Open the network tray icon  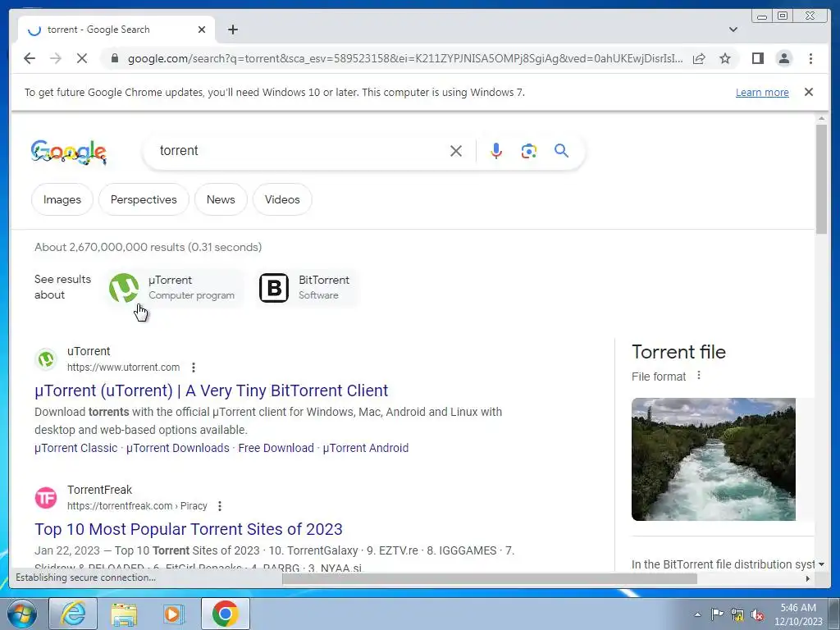click(x=737, y=614)
